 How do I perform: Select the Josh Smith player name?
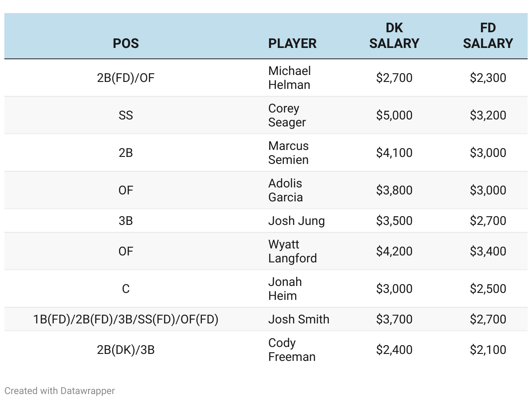(299, 319)
